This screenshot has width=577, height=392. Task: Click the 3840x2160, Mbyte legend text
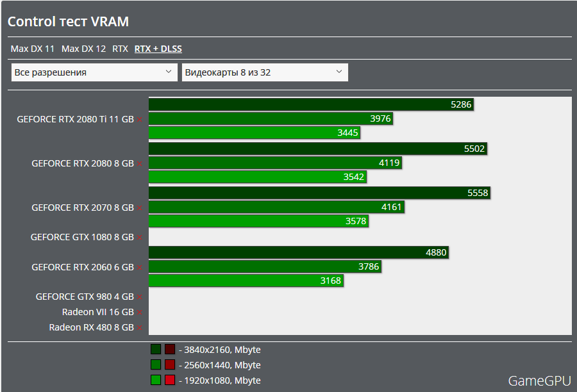[x=222, y=350]
